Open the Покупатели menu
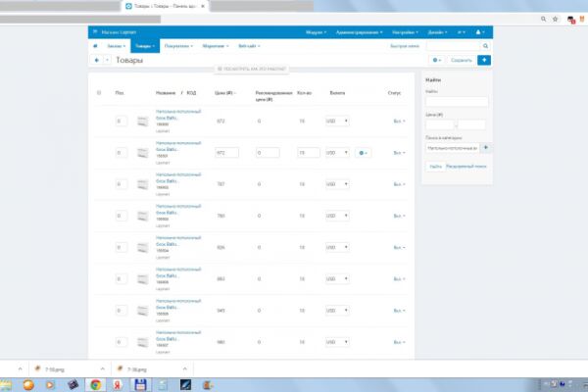 click(x=178, y=46)
